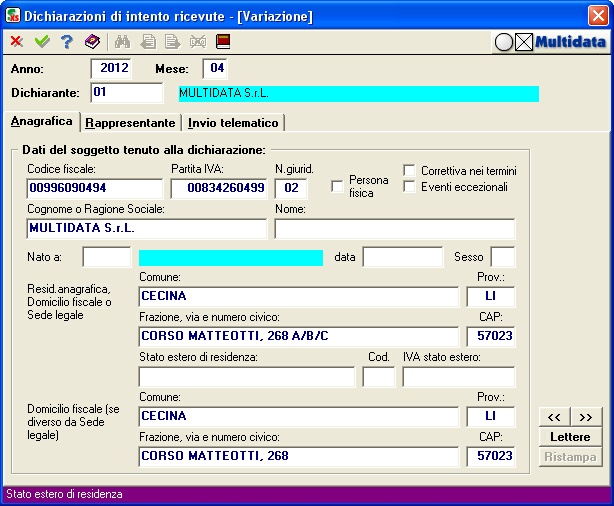The image size is (614, 506).
Task: Click the Ristampa button
Action: (570, 457)
